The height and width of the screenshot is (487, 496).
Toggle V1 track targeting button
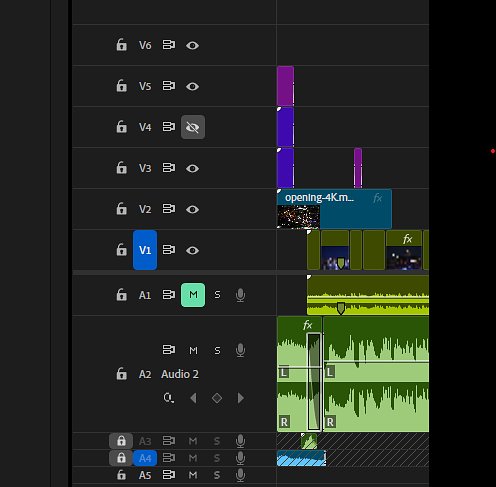145,250
